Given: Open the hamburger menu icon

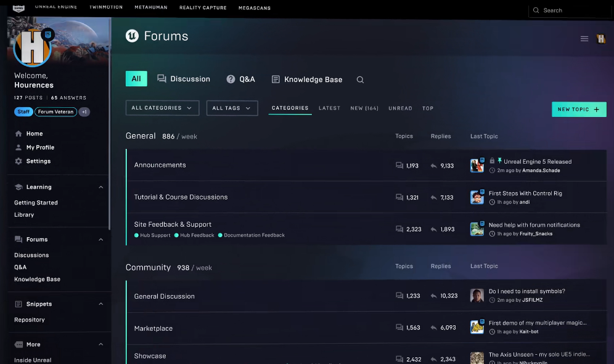Looking at the screenshot, I should pos(584,39).
